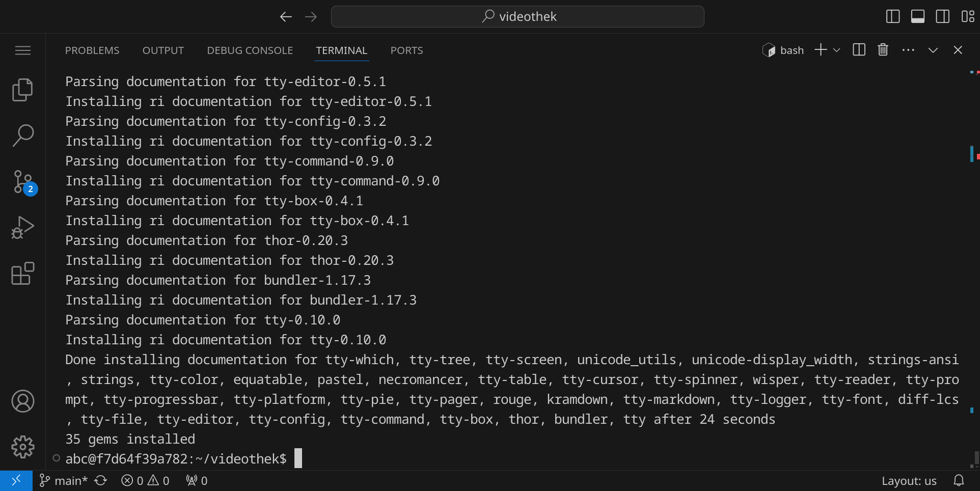Open the Extensions view
This screenshot has height=491, width=980.
point(22,274)
